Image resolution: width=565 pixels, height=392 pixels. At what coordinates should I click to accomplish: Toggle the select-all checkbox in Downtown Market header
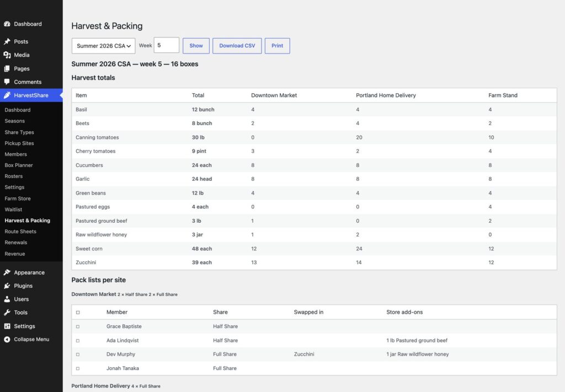(x=78, y=313)
